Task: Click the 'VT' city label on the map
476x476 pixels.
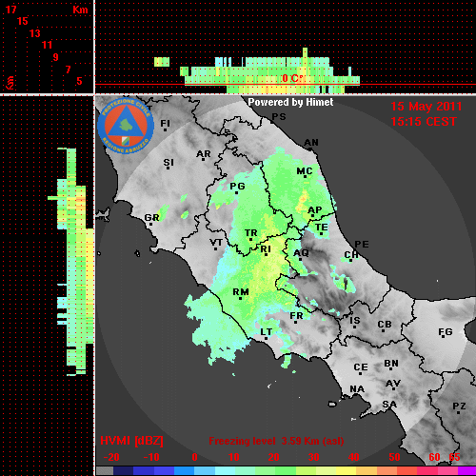Action: [216, 243]
